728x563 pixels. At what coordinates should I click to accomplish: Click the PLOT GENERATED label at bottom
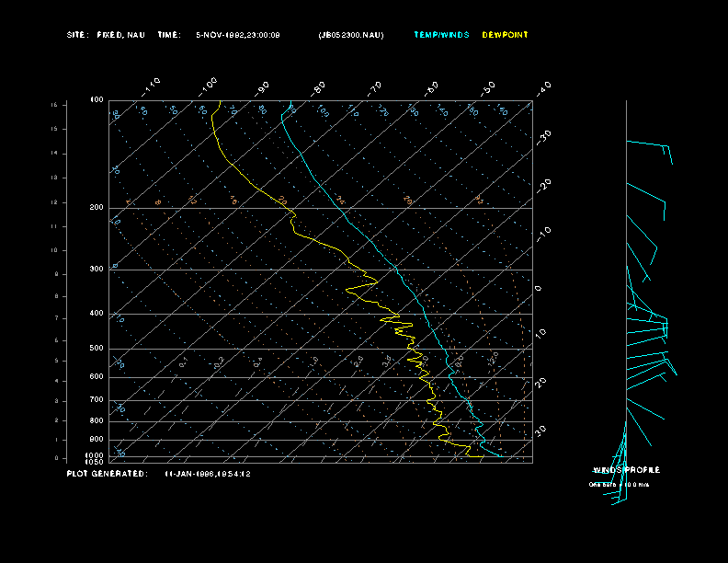click(x=106, y=474)
